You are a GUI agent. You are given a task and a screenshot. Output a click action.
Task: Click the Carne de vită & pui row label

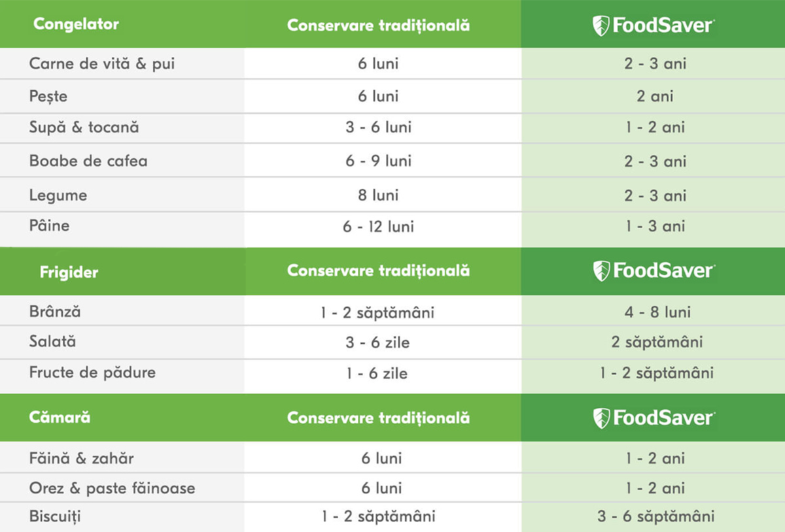(101, 64)
